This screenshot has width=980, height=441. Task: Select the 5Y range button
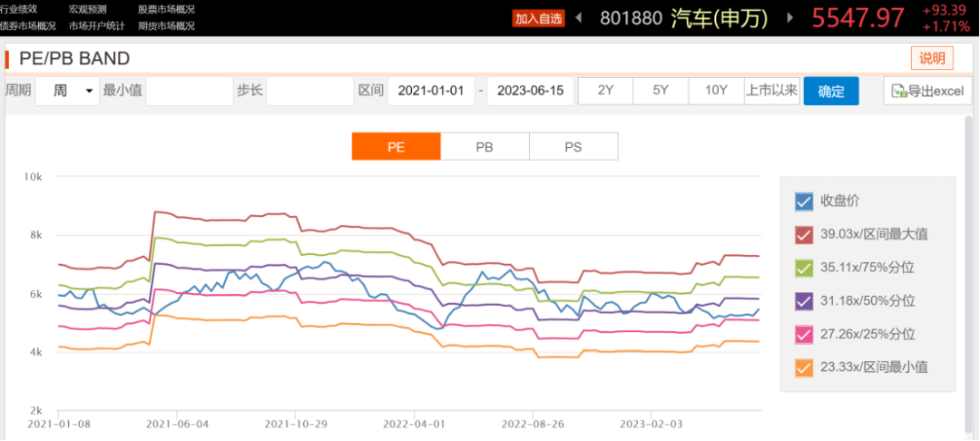click(661, 91)
